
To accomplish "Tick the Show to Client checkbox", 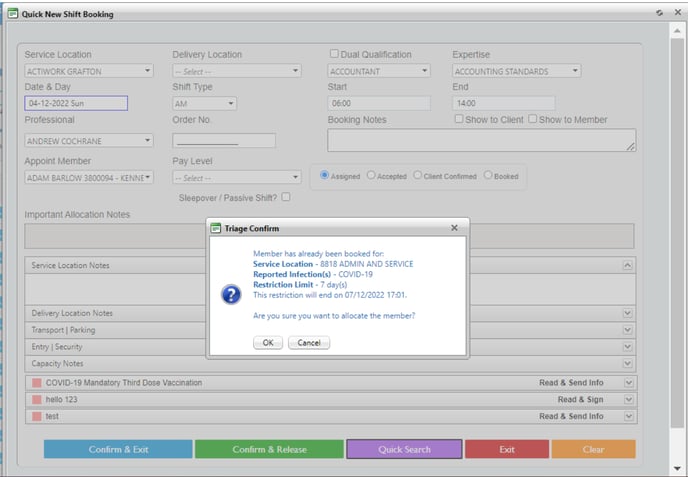I will 458,120.
